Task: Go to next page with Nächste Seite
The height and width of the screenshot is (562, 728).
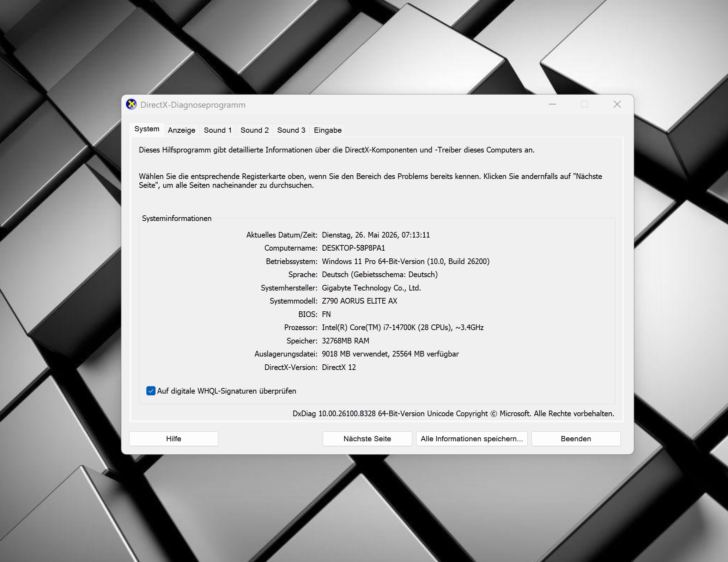Action: tap(367, 438)
